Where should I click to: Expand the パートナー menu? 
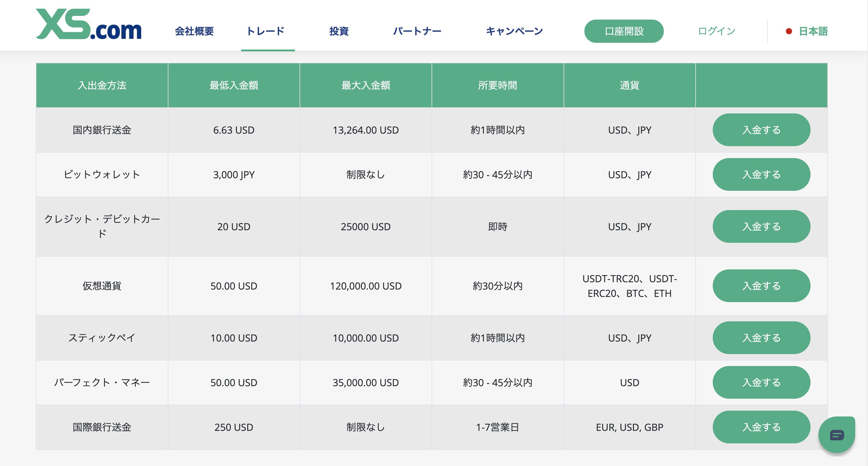417,31
